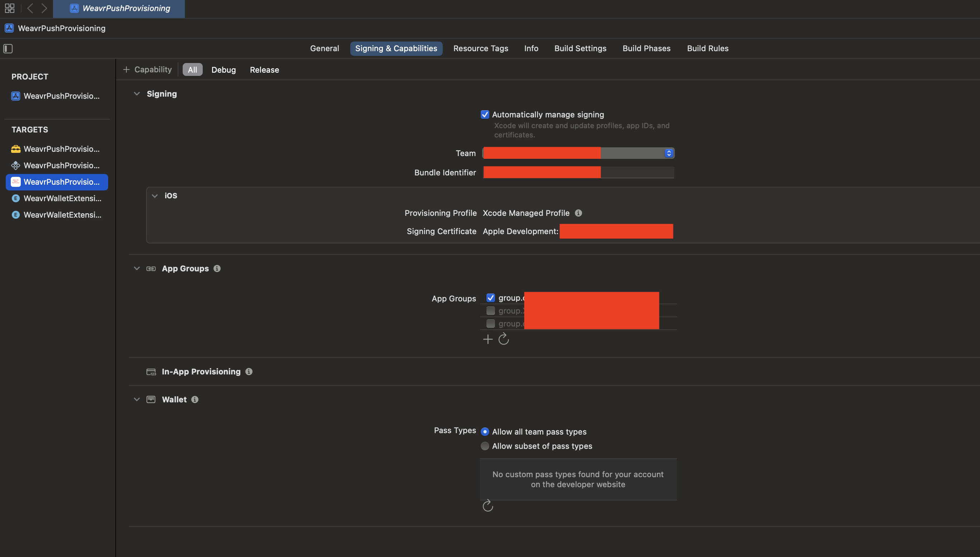Viewport: 980px width, 557px height.
Task: Select the first WeavrWalletExtensi target
Action: point(57,198)
